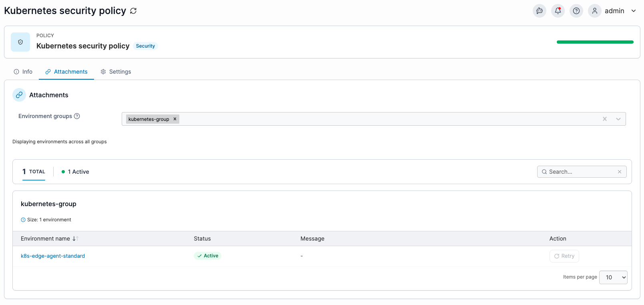Click the policy shield icon

click(x=20, y=42)
